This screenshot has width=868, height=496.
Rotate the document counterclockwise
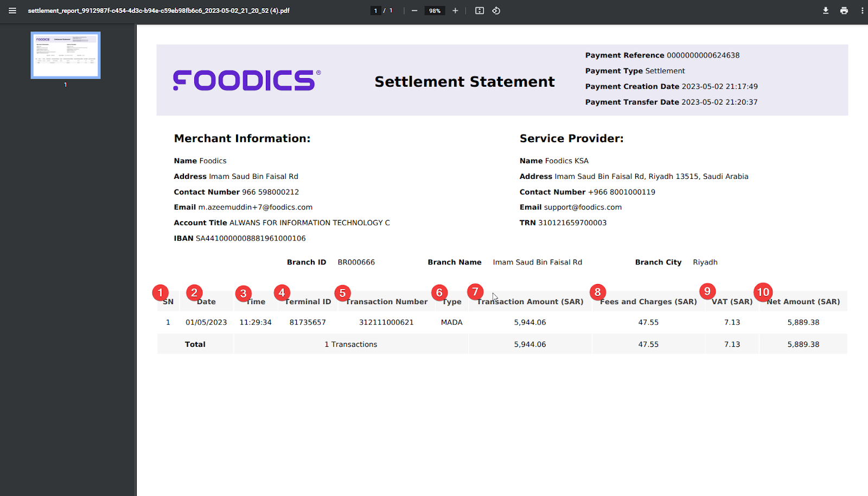pos(496,10)
